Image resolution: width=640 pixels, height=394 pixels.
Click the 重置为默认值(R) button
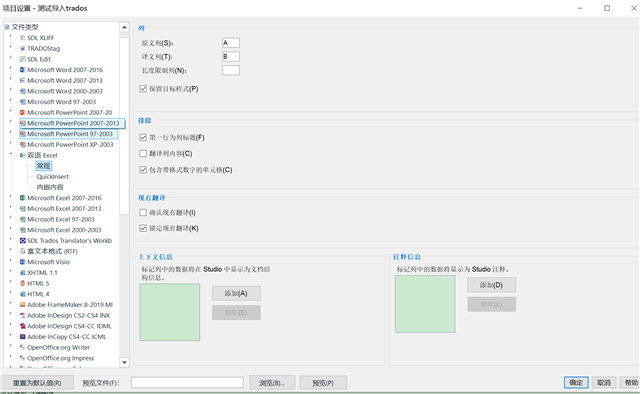coord(37,383)
